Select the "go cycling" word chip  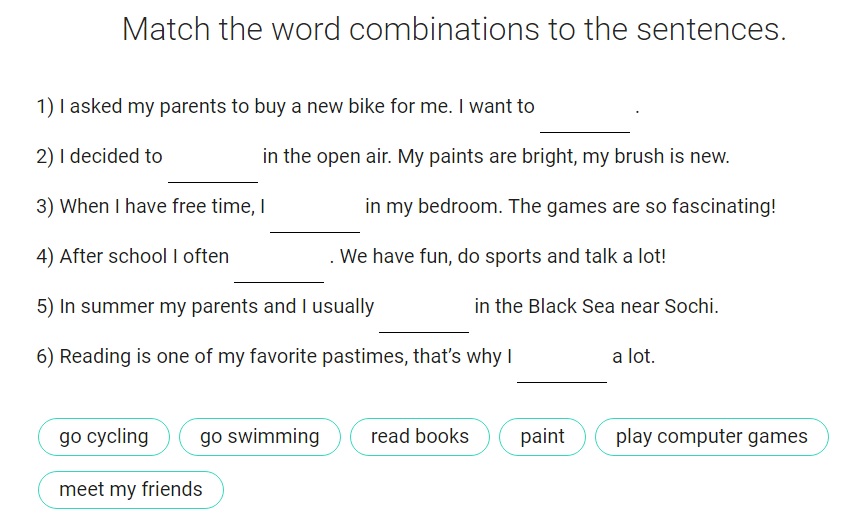(x=104, y=437)
